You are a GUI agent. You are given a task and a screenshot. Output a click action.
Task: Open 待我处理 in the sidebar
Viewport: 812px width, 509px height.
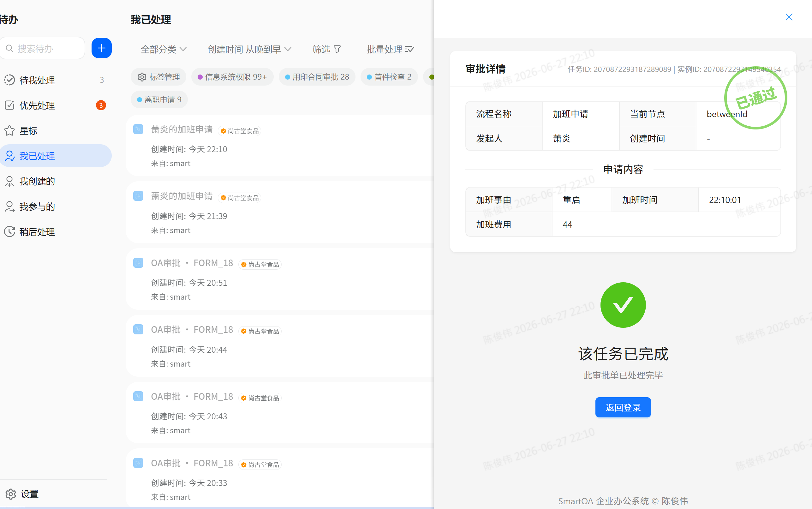pyautogui.click(x=56, y=80)
